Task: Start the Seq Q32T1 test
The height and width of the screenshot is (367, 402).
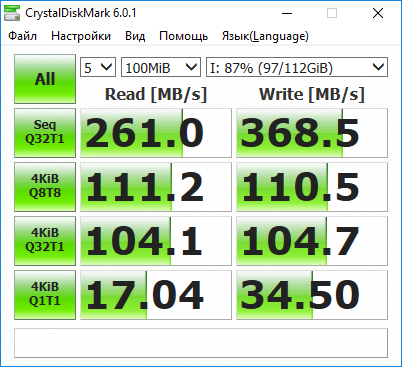Action: pos(45,133)
